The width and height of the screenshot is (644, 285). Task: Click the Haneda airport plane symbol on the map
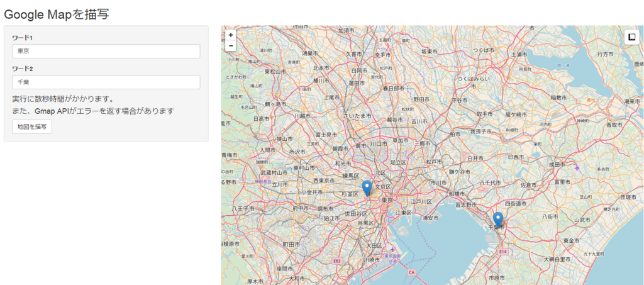pos(393,250)
